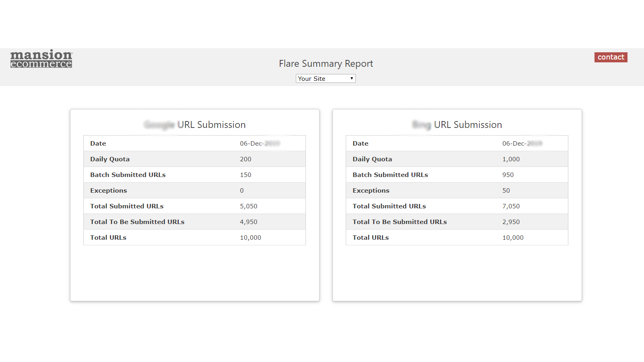Select the Exceptions label in the Bing table

pyautogui.click(x=371, y=191)
